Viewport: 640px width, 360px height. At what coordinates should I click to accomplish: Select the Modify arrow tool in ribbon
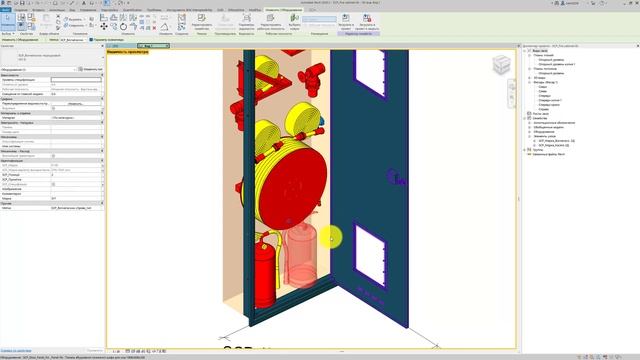coord(7,21)
